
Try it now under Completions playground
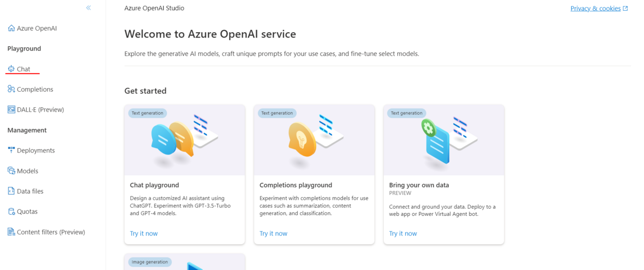pos(273,233)
